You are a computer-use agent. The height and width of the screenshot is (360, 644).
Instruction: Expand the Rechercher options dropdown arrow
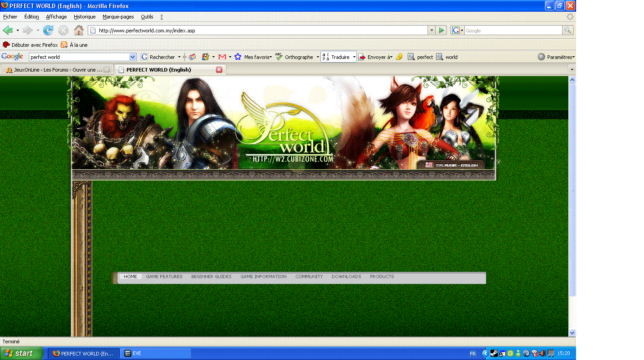(179, 57)
